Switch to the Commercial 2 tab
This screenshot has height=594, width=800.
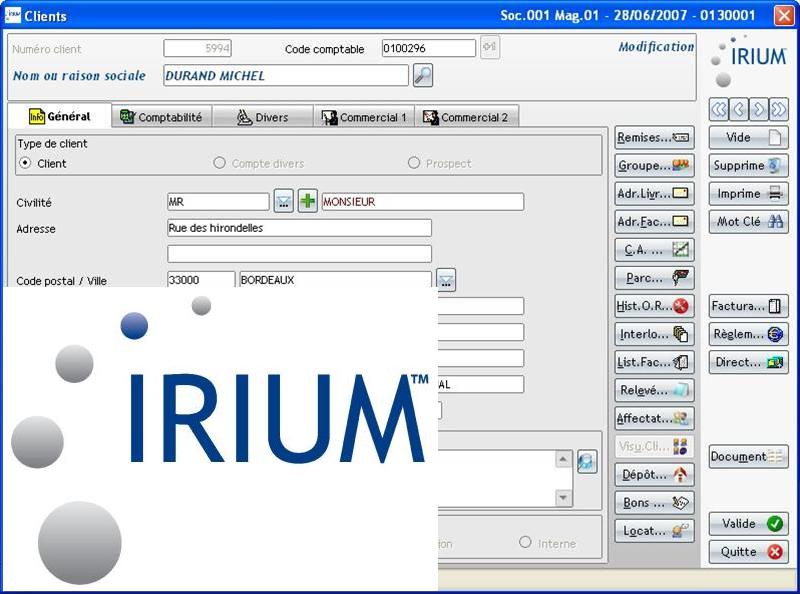[466, 117]
